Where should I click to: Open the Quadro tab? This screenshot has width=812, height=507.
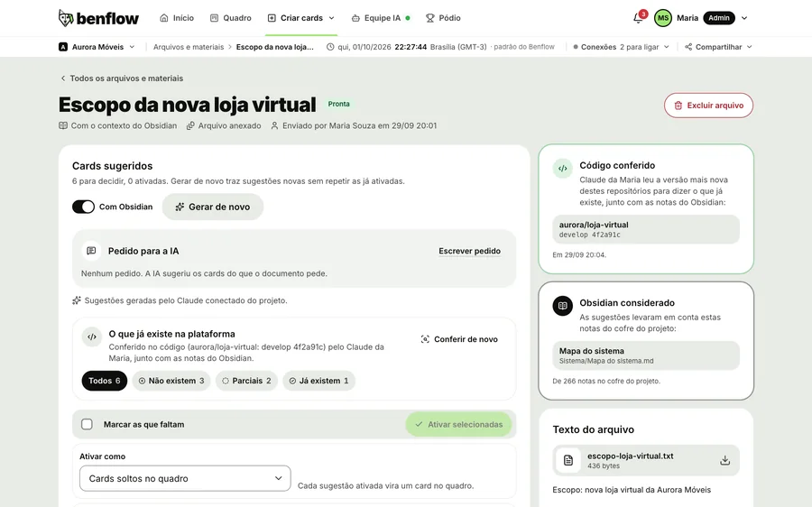tap(230, 18)
